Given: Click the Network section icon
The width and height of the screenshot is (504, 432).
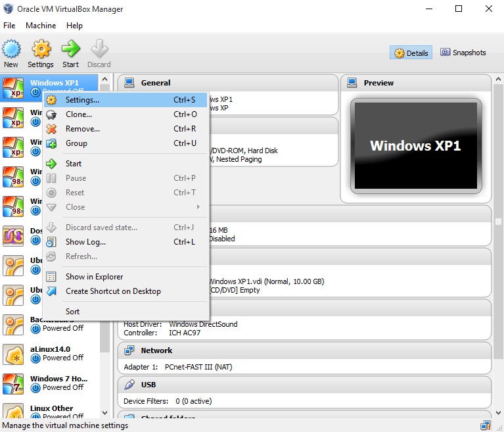Looking at the screenshot, I should (x=129, y=350).
